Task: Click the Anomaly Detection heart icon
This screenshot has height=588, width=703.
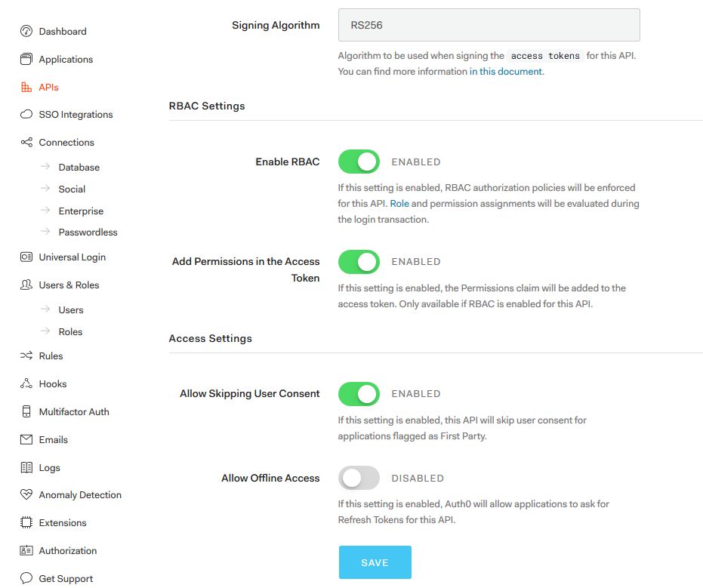Action: point(26,495)
